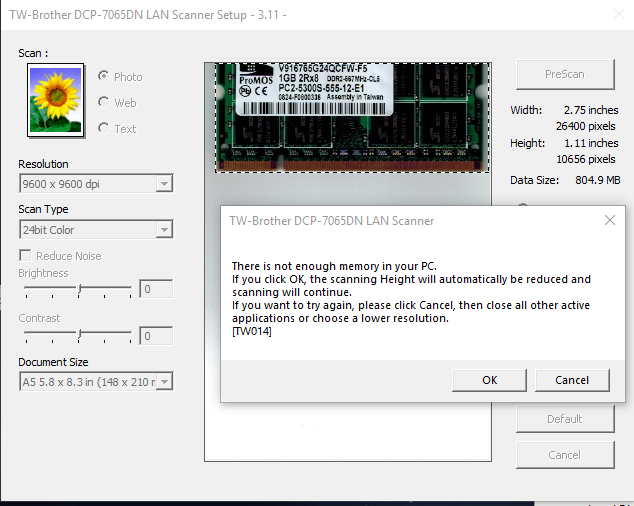Select the Web scan radio button
Image resolution: width=634 pixels, height=506 pixels.
(x=104, y=102)
